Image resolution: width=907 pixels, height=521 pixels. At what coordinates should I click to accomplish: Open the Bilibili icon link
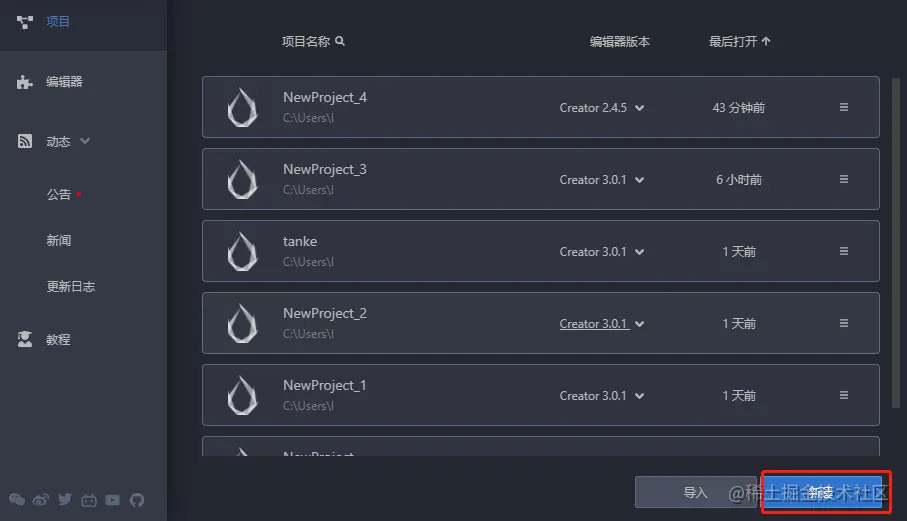(89, 500)
